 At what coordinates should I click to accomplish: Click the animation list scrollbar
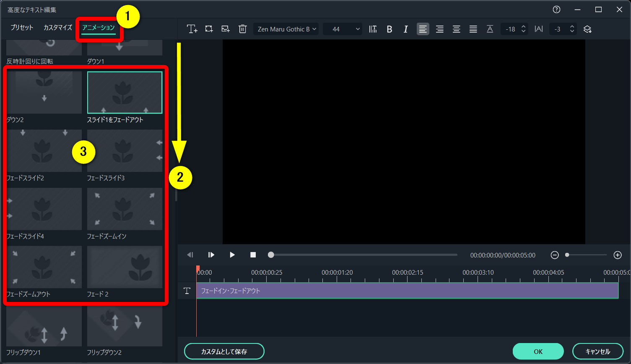point(176,195)
